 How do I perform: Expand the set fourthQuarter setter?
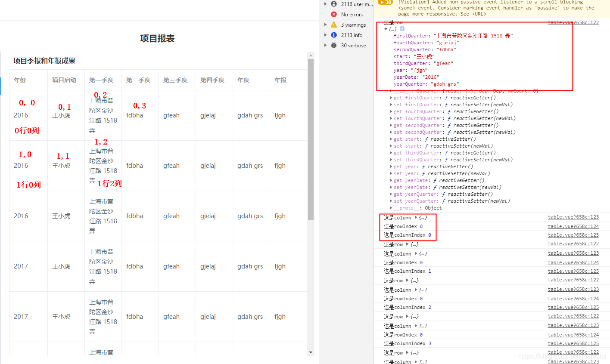pos(391,118)
